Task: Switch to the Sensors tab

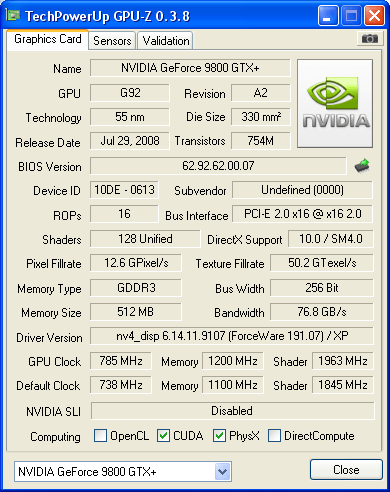Action: click(x=112, y=41)
